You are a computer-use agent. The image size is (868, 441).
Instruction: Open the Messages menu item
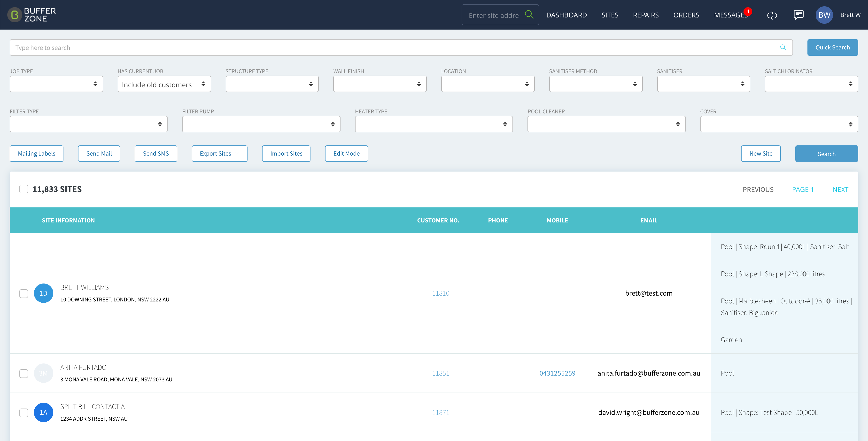pyautogui.click(x=730, y=15)
